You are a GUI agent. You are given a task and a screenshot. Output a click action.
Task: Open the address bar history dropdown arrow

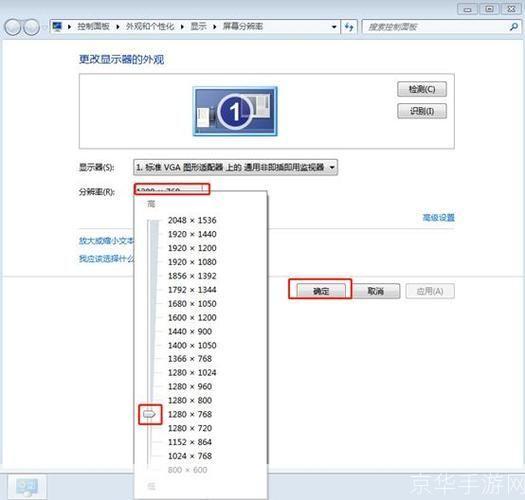(x=334, y=27)
